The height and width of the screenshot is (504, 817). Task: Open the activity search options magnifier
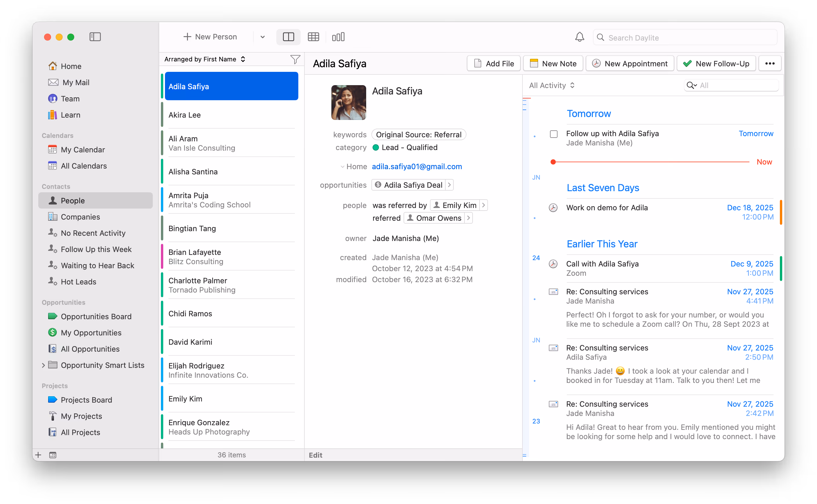pos(691,86)
